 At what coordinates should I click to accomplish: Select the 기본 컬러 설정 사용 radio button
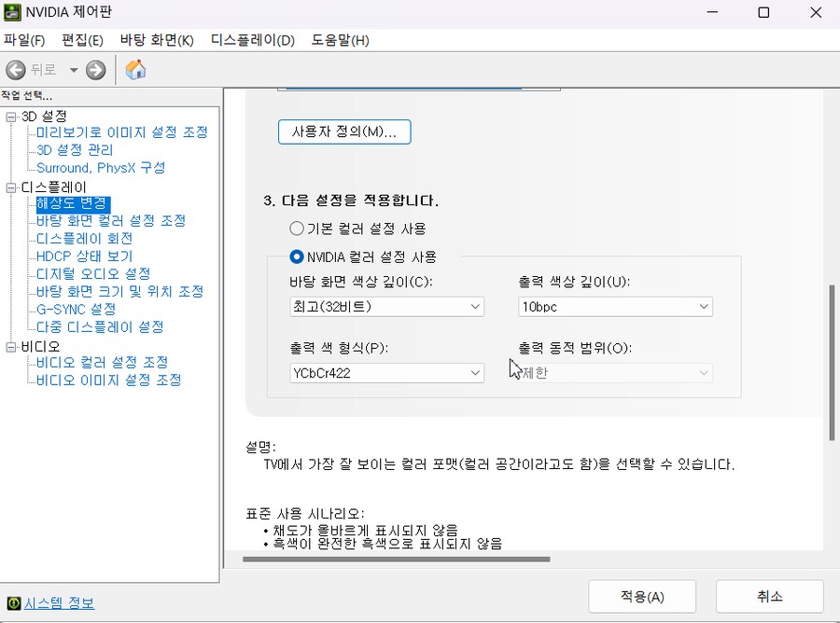pyautogui.click(x=297, y=228)
